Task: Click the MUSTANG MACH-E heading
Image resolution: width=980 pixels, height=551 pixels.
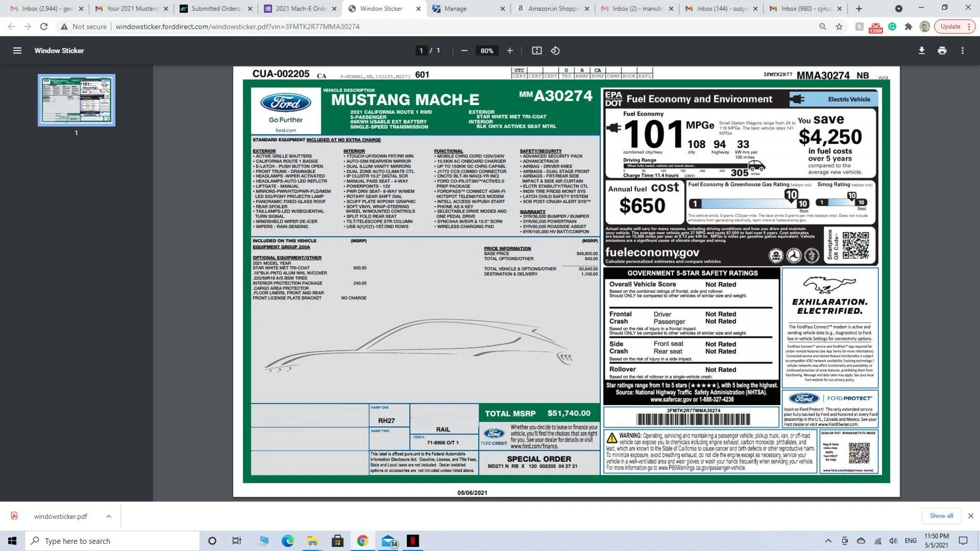Action: [405, 99]
